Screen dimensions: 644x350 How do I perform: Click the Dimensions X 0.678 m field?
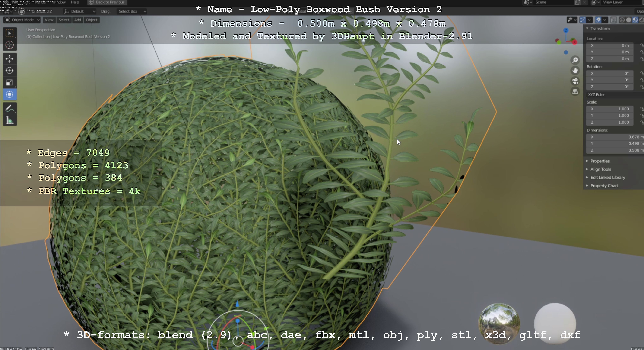coord(615,137)
